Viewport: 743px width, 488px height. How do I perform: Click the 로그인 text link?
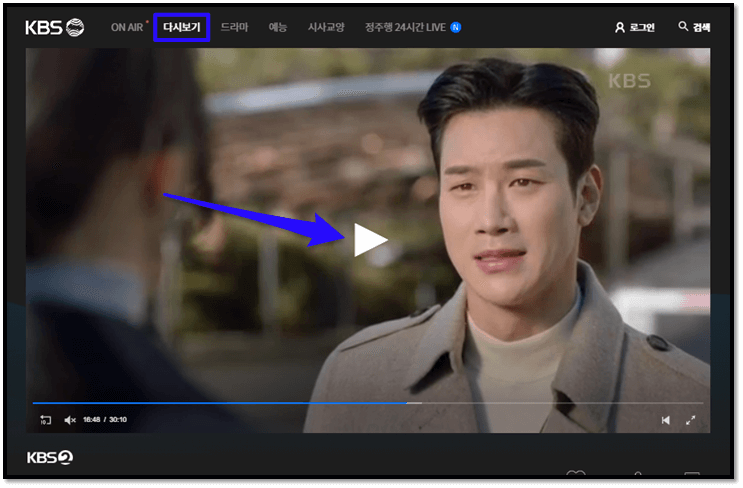(x=643, y=27)
